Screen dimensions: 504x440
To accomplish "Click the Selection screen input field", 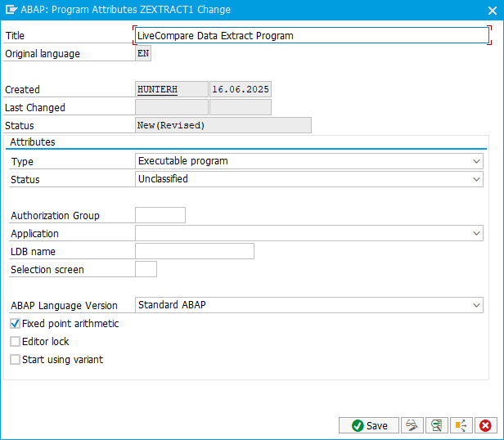I will pos(146,269).
